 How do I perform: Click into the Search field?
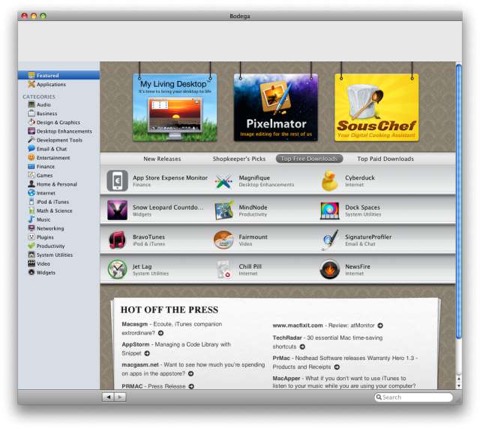click(x=414, y=397)
